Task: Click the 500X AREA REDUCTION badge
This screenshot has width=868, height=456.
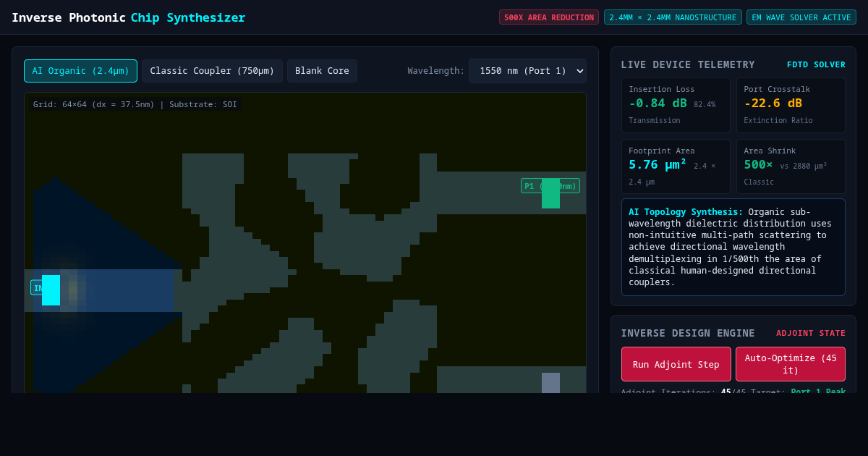Action: point(549,17)
